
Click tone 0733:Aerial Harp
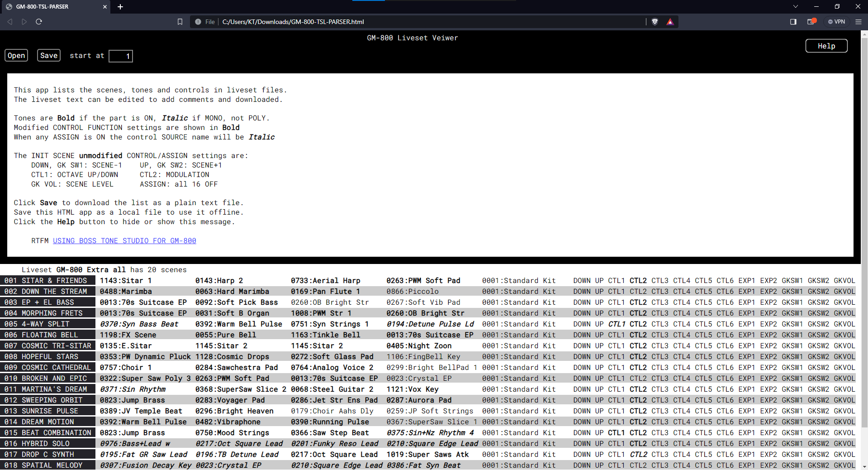tap(326, 281)
